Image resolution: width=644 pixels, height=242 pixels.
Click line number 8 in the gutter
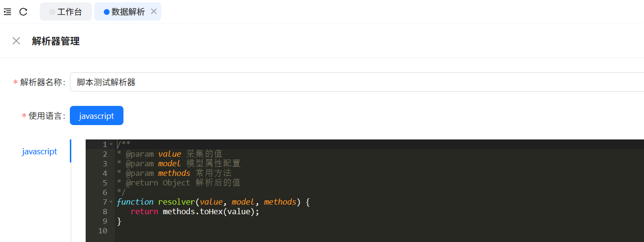(105, 211)
